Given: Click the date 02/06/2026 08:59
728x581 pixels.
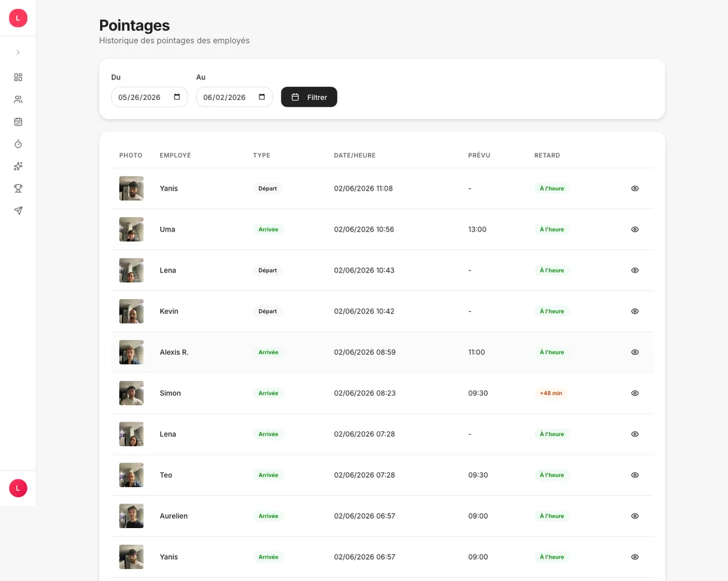Looking at the screenshot, I should [x=365, y=352].
